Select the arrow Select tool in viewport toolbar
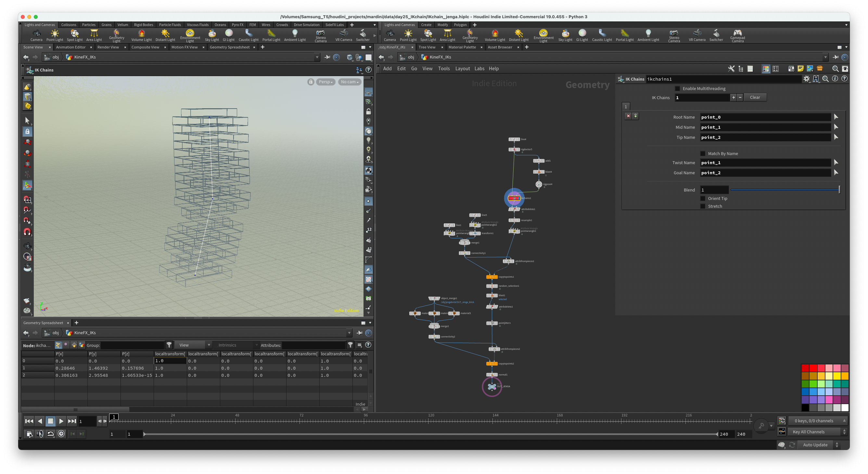Screen dimensions: 868x474 click(27, 120)
